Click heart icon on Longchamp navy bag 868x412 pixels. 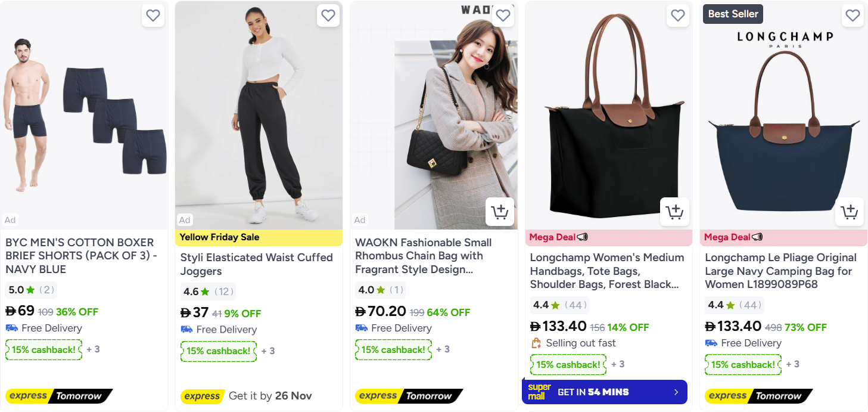click(x=853, y=16)
